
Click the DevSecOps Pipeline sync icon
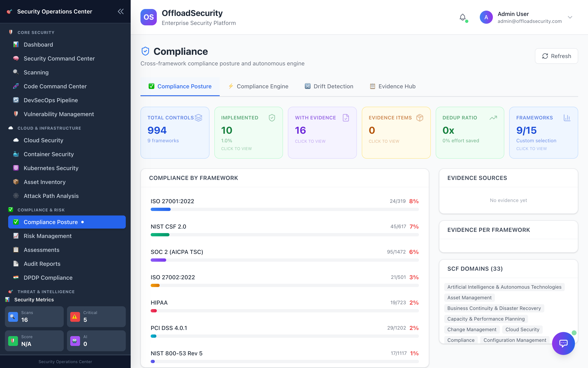16,100
